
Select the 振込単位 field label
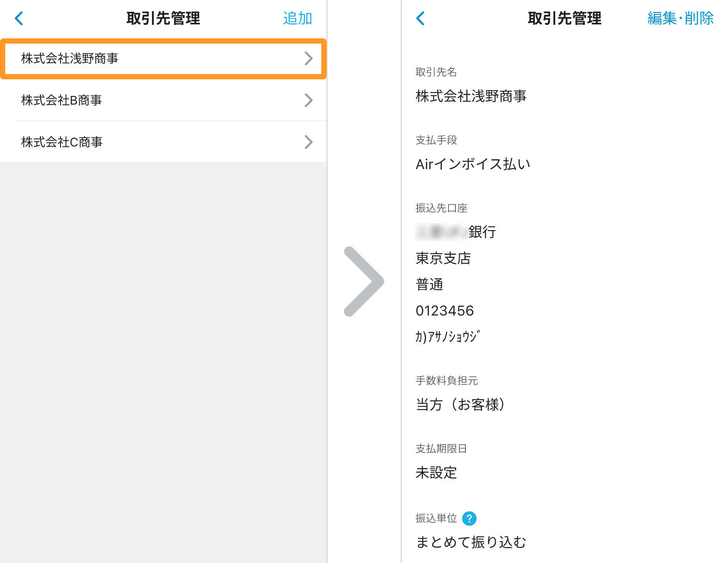[x=436, y=519]
